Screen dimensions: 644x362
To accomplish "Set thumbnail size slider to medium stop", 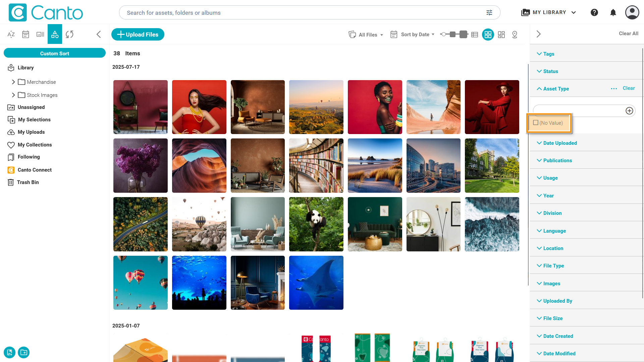I will click(x=452, y=34).
